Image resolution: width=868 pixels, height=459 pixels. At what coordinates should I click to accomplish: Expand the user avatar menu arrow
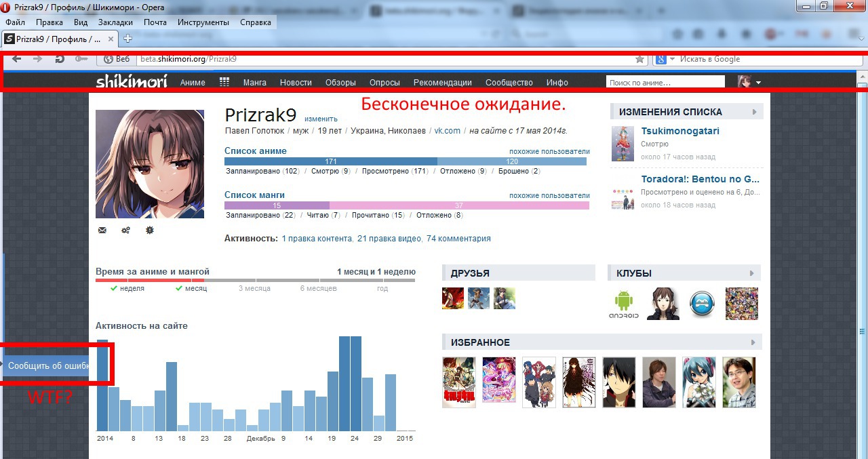point(758,83)
